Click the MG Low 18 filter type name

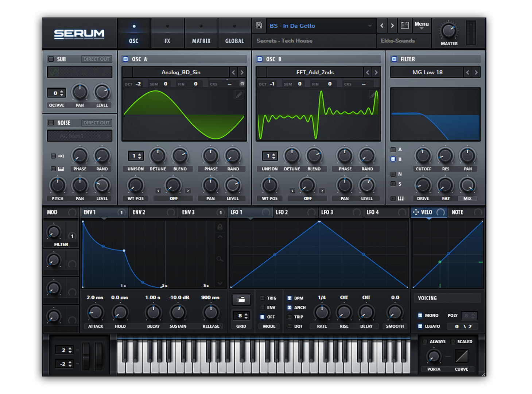click(x=427, y=72)
